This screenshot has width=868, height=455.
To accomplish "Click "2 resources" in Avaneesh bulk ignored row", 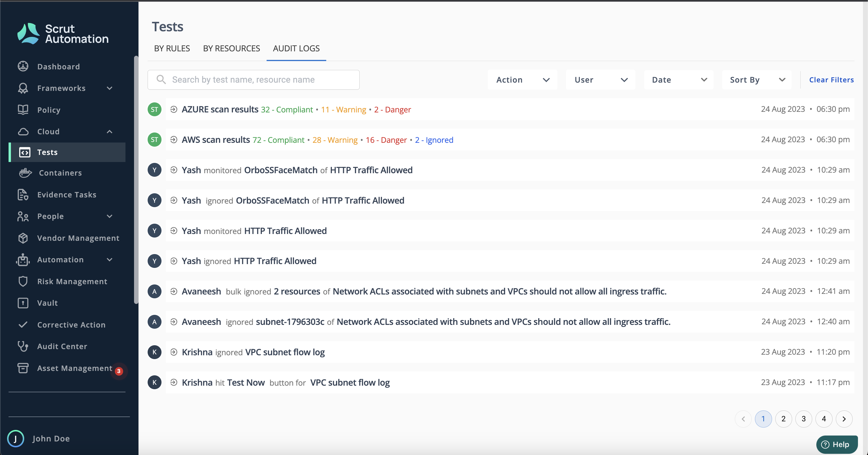I will tap(297, 292).
